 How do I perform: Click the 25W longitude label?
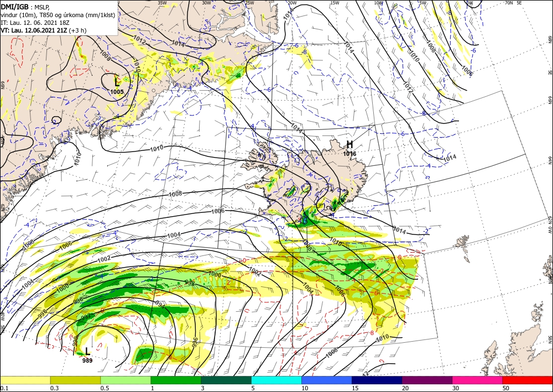[x=249, y=3]
